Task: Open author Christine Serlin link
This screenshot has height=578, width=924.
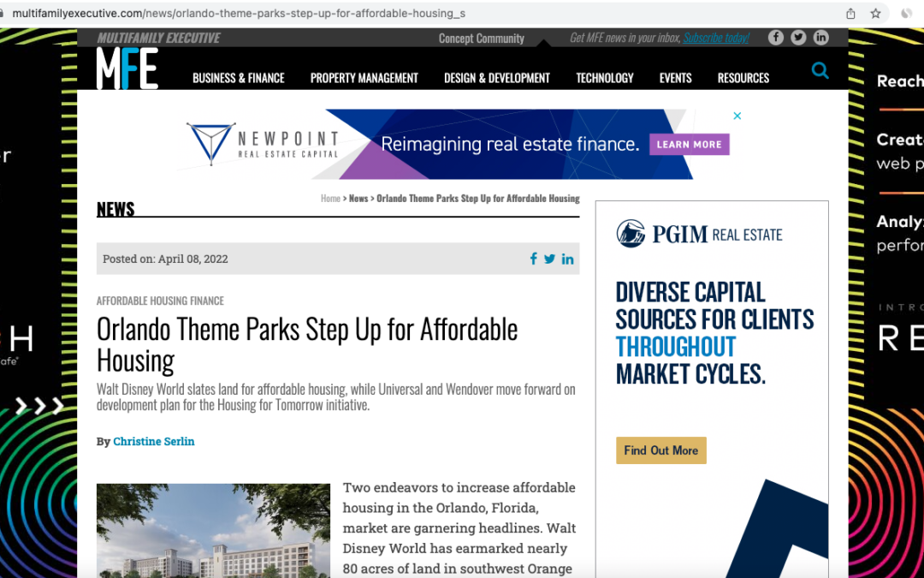Action: 154,441
